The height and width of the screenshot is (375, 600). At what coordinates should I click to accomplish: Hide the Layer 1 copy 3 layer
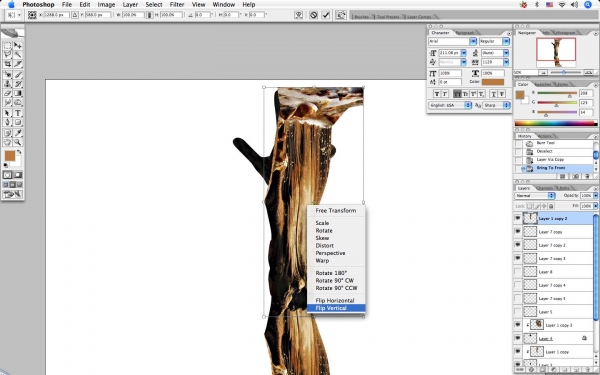pyautogui.click(x=518, y=325)
